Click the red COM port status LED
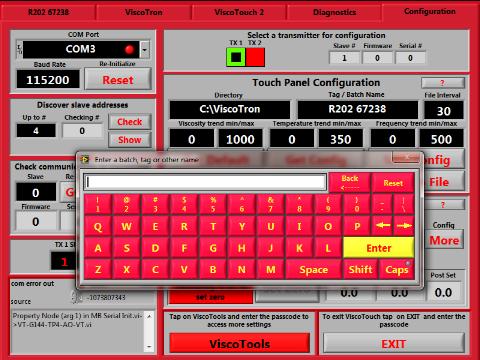480x360 pixels. pyautogui.click(x=129, y=50)
